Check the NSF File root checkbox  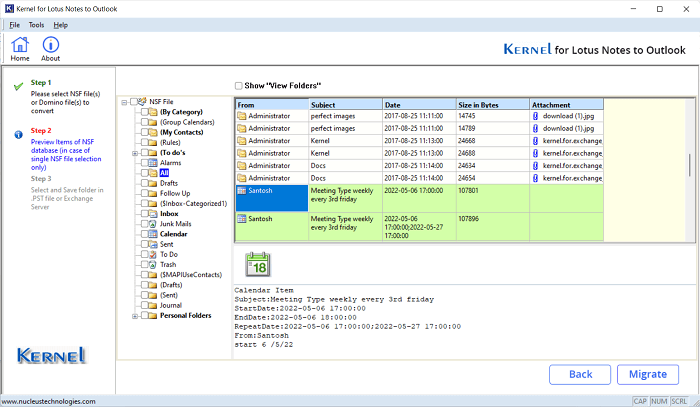tap(133, 102)
